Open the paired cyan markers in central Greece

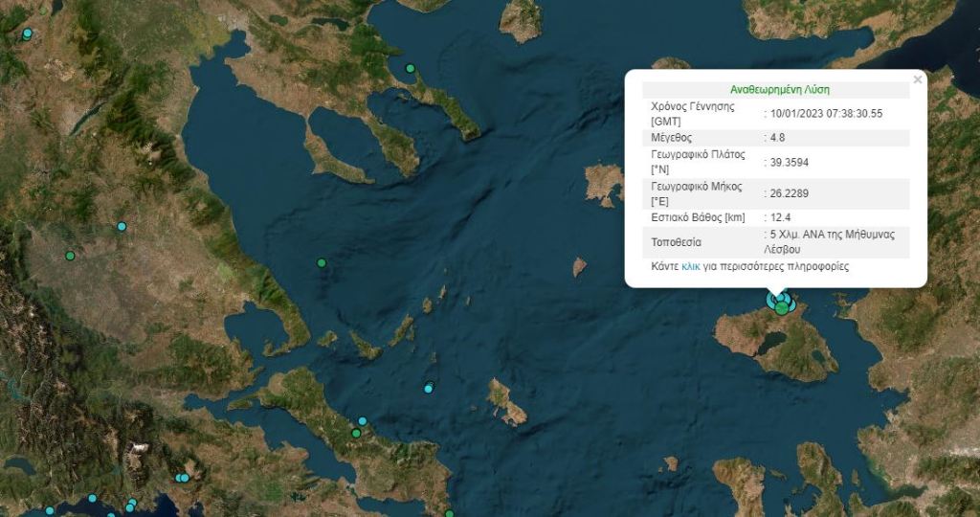point(182,478)
